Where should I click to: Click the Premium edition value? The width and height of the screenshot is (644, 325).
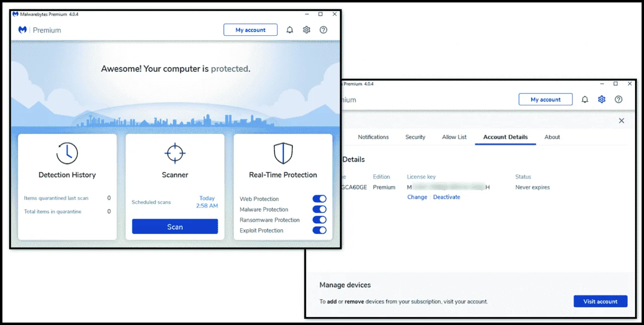(x=384, y=187)
